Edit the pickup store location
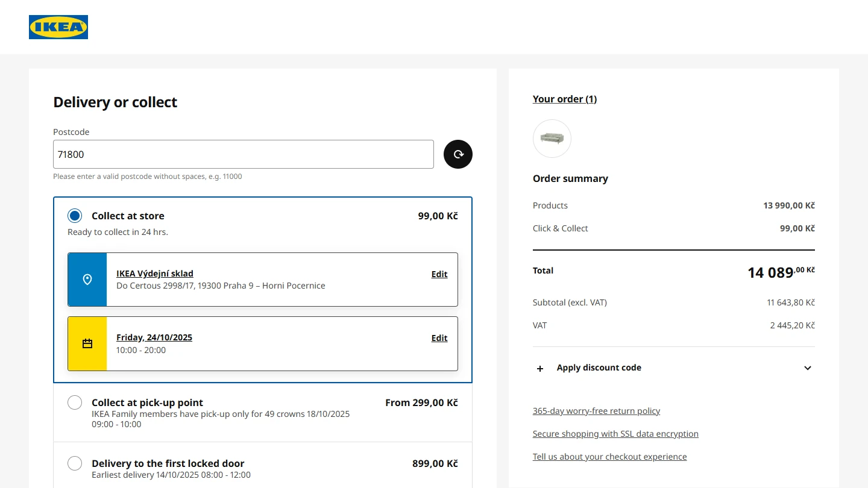Image resolution: width=868 pixels, height=488 pixels. tap(439, 274)
